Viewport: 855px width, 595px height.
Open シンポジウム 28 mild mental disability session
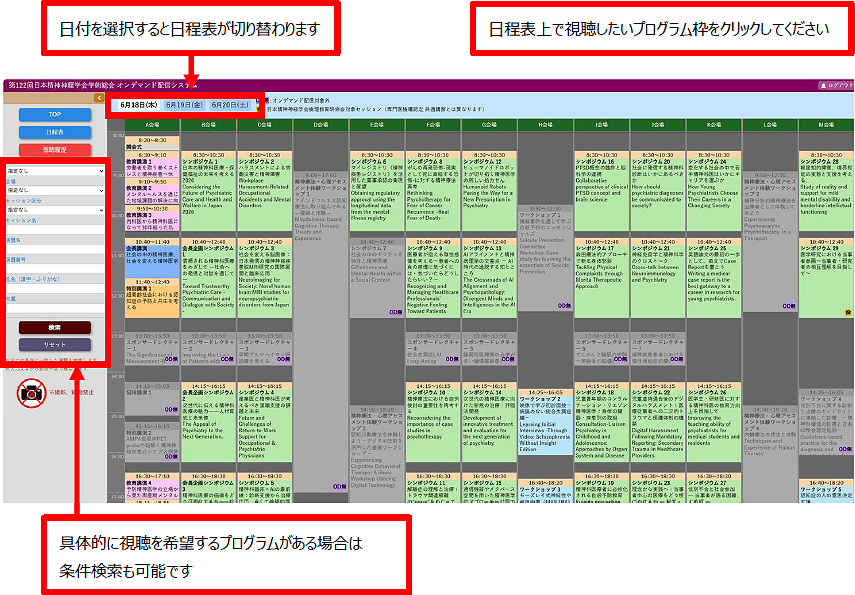click(x=826, y=191)
